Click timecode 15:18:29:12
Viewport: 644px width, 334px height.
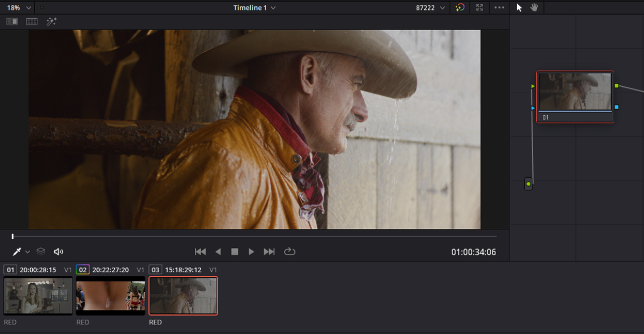click(x=183, y=270)
